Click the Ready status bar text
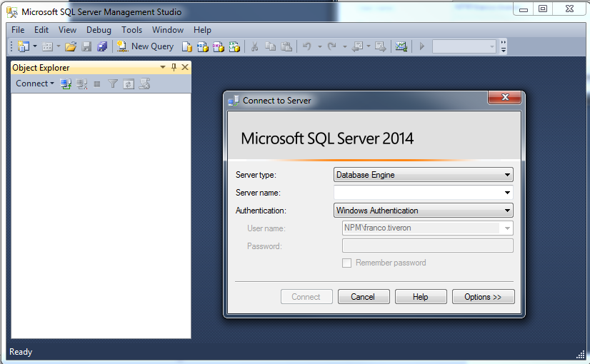Screen dimensions: 590x364 (x=21, y=352)
